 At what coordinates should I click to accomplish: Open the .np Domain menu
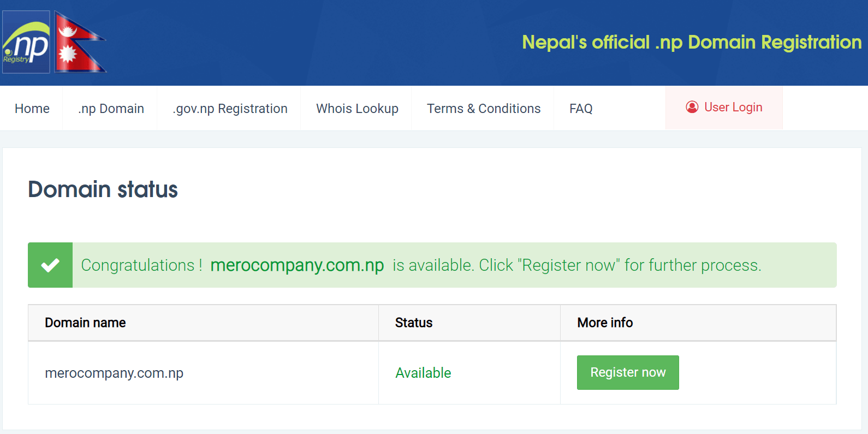[x=111, y=109]
